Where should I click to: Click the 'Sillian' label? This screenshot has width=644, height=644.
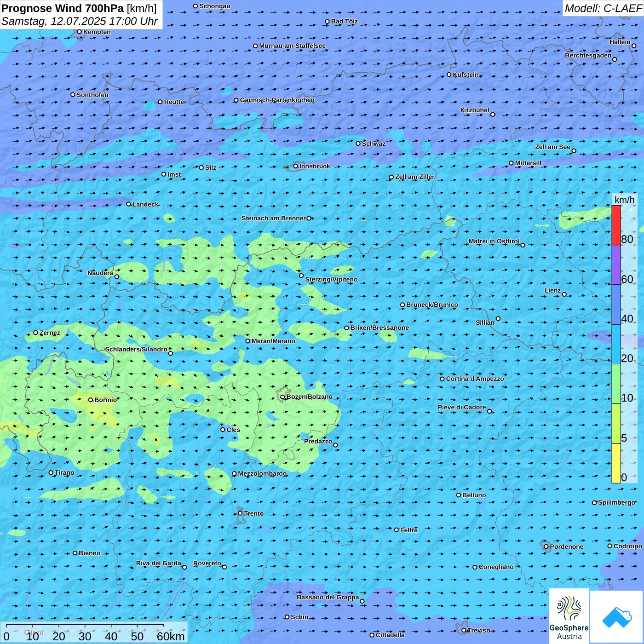(x=485, y=322)
